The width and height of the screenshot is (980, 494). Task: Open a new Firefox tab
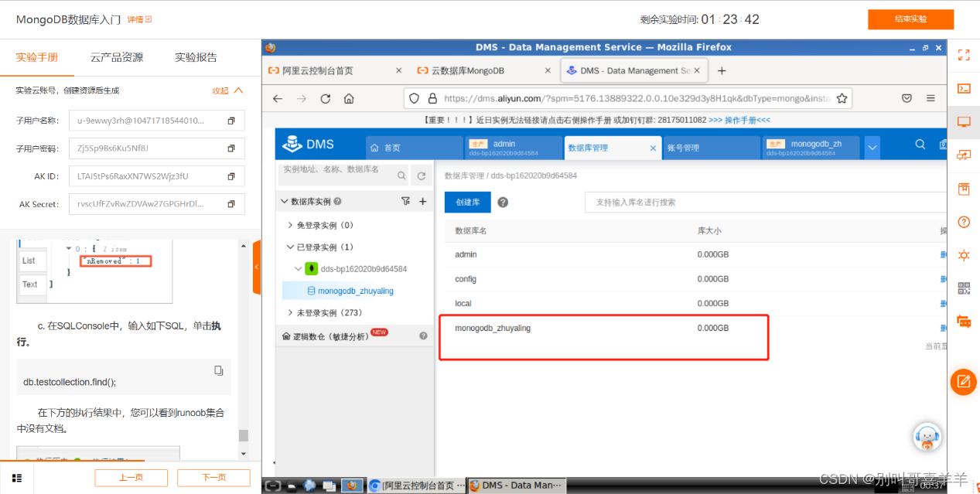(x=722, y=70)
